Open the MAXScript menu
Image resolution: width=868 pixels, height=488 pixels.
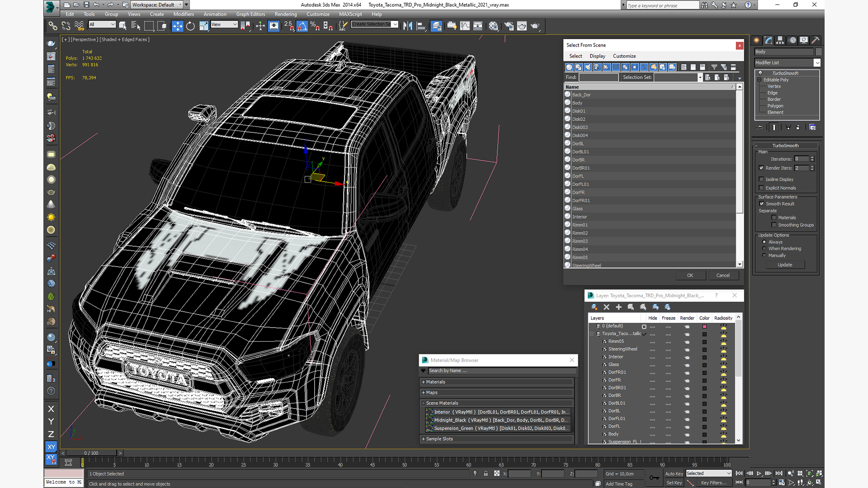[x=350, y=14]
